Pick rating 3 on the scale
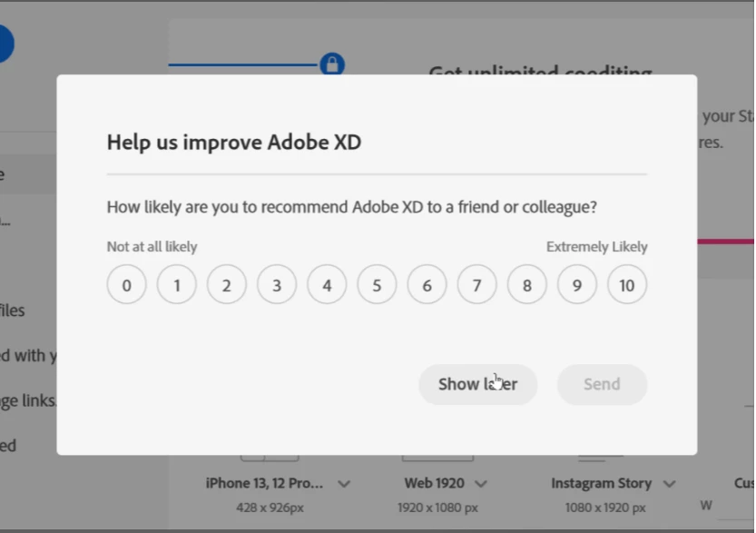Screen dimensions: 756x533 [x=277, y=284]
